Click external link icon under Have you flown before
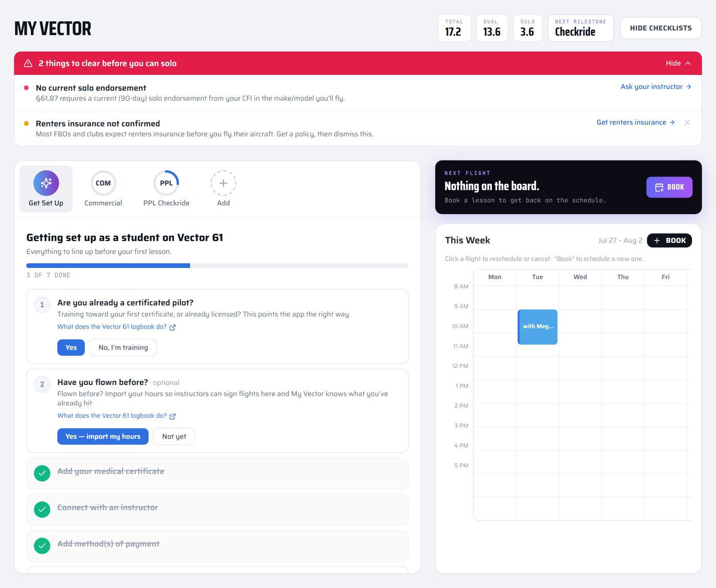 [172, 416]
